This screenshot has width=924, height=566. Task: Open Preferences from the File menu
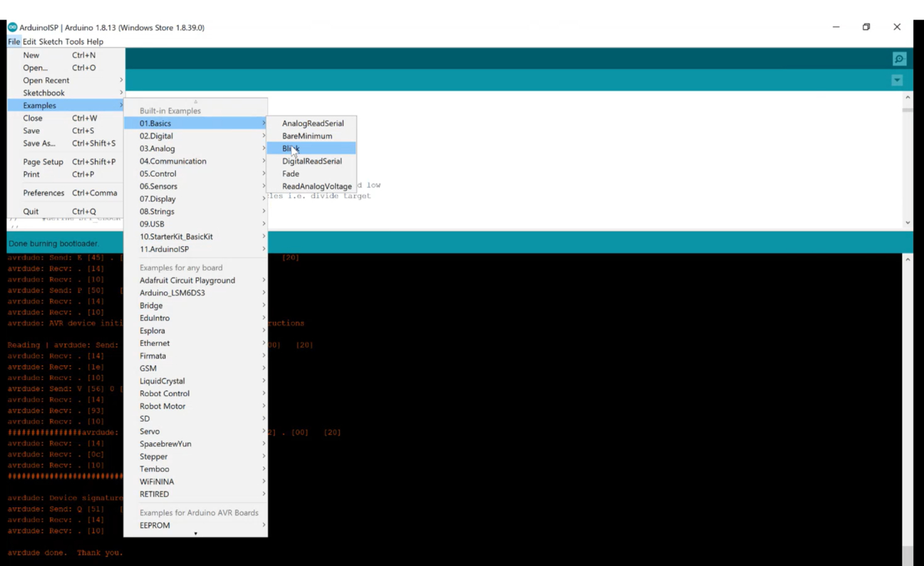(66, 193)
